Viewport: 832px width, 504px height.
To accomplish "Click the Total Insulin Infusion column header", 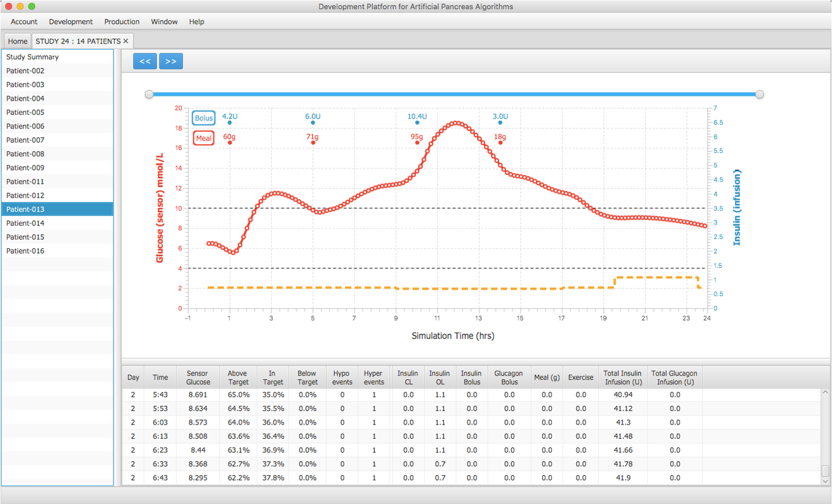I will [x=622, y=378].
